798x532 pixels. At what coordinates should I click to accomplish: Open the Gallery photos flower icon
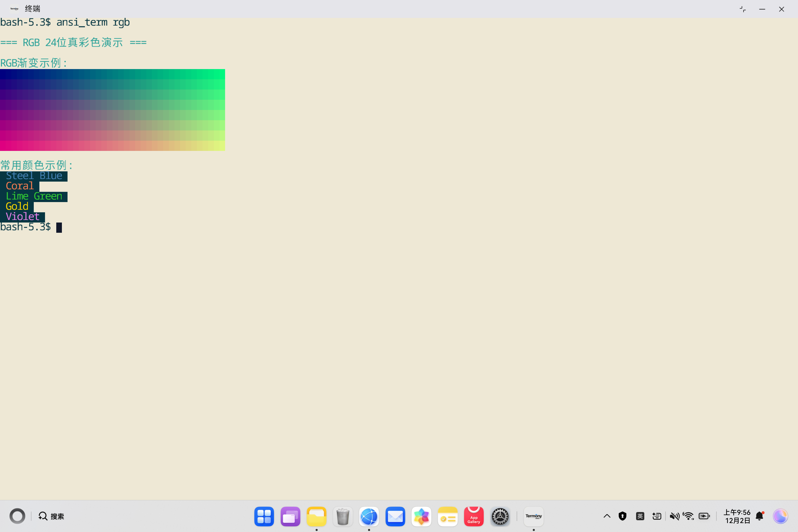tap(422, 516)
